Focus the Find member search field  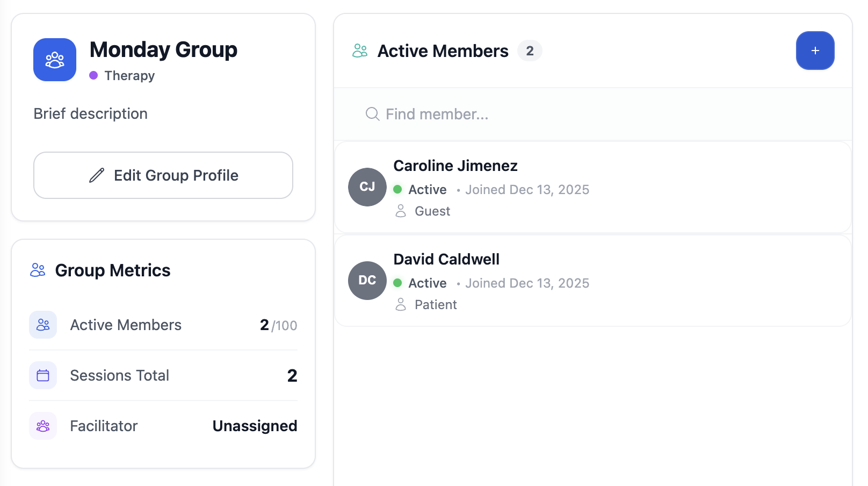(591, 114)
